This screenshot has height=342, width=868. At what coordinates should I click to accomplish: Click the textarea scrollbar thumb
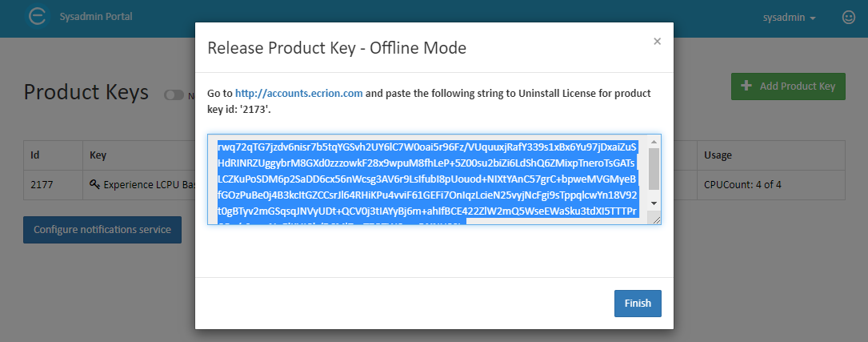654,168
